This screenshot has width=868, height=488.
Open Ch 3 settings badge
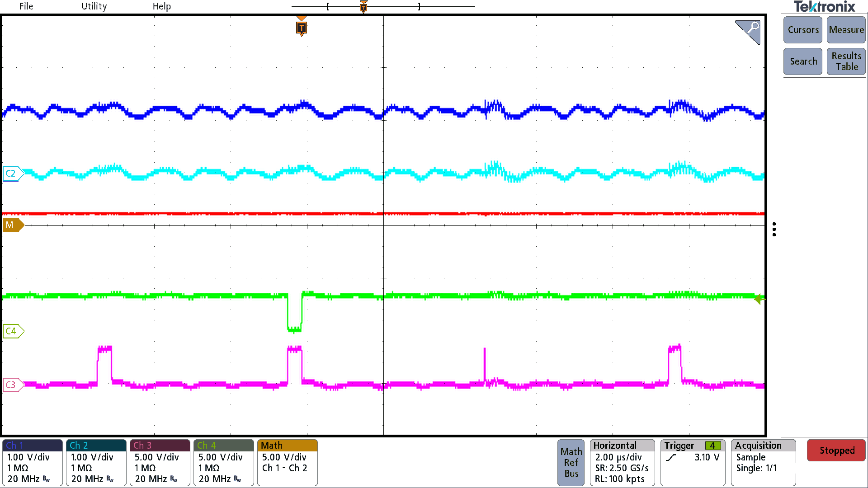(160, 462)
